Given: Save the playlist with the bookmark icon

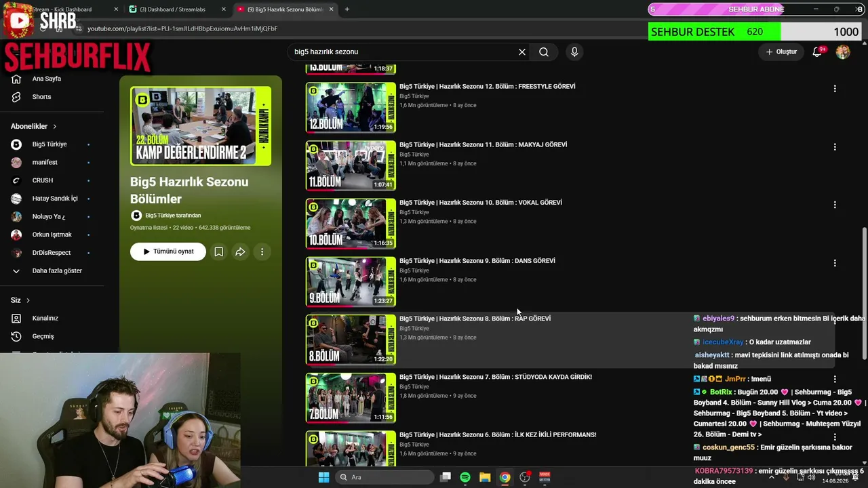Looking at the screenshot, I should pyautogui.click(x=218, y=251).
